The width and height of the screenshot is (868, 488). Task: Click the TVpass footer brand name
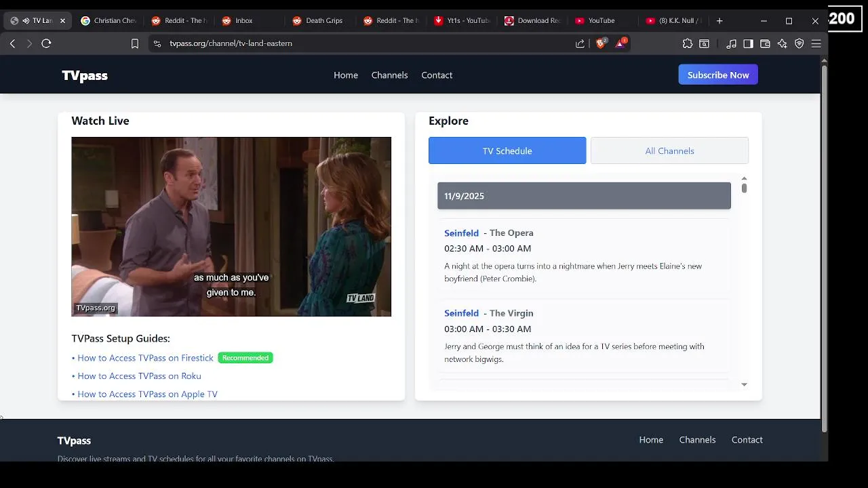click(x=74, y=441)
